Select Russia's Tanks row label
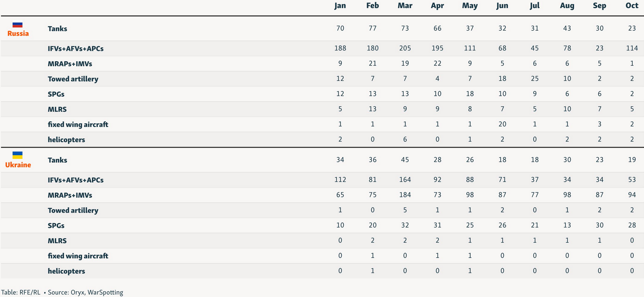Screen dimensions: 644x297 point(57,29)
